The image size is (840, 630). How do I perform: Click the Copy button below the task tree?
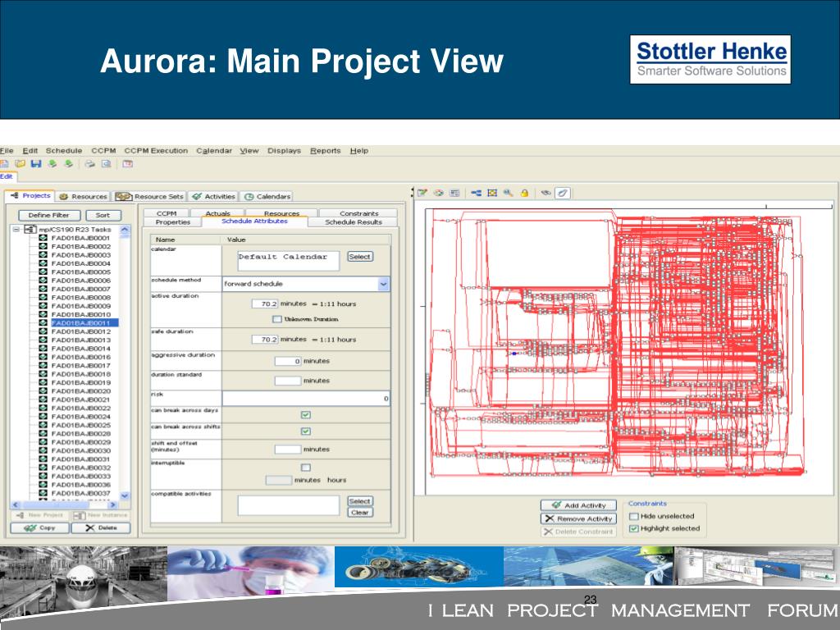[39, 528]
